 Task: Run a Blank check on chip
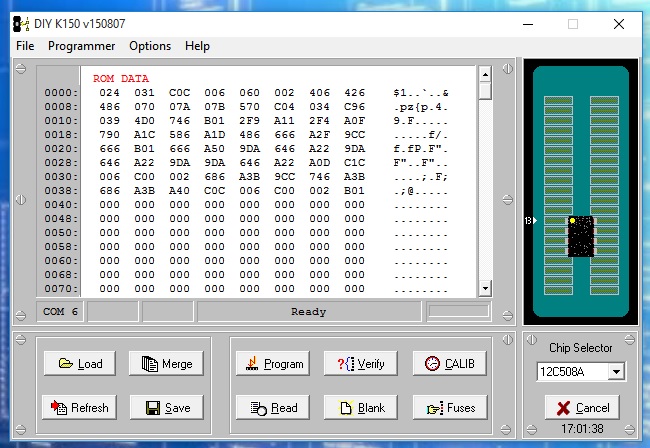(360, 408)
